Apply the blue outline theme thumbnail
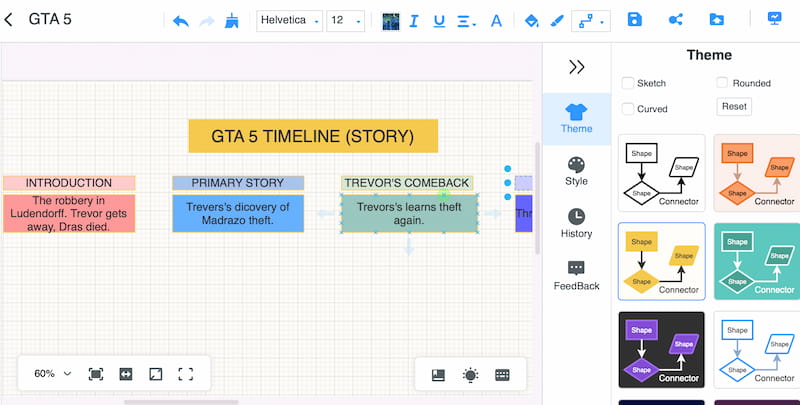Screen dimensions: 800x405 point(757,350)
